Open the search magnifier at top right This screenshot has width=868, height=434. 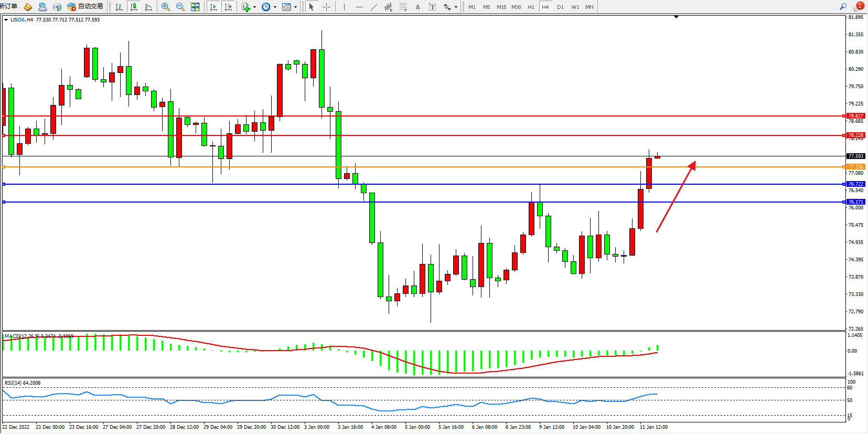click(x=843, y=7)
